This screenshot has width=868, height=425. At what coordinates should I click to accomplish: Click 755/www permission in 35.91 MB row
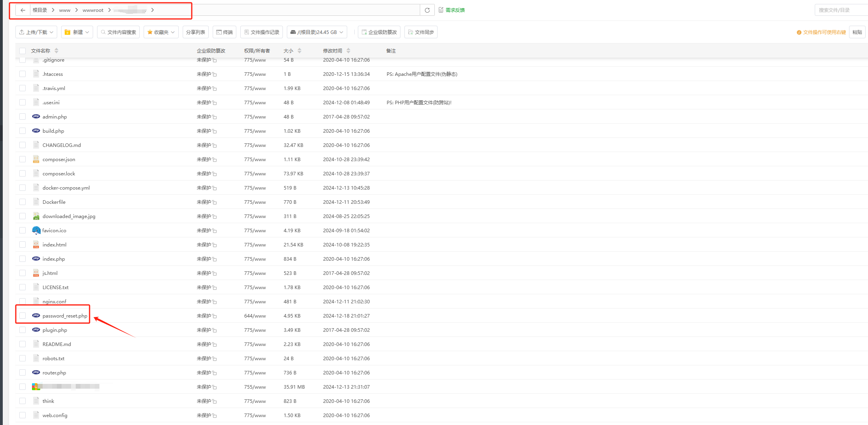(x=255, y=387)
